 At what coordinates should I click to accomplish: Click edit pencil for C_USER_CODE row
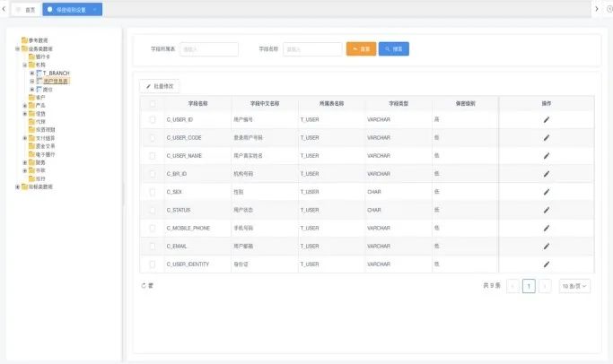click(545, 137)
